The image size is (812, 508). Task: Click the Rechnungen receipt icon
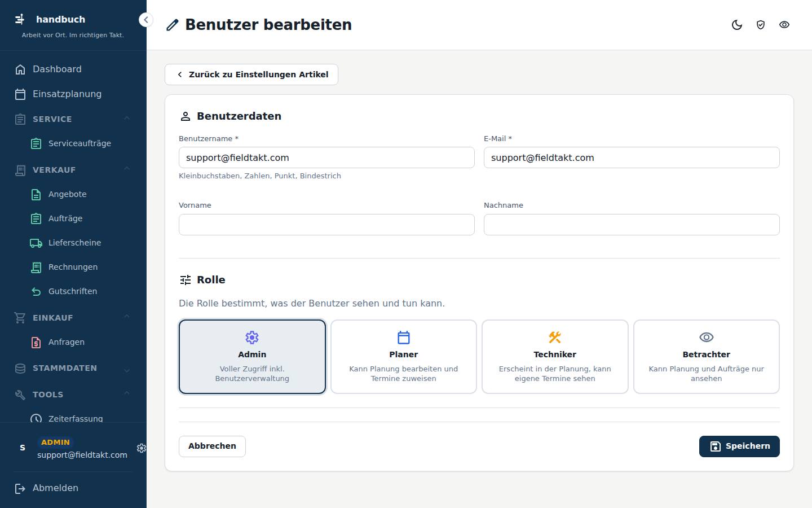coord(36,267)
